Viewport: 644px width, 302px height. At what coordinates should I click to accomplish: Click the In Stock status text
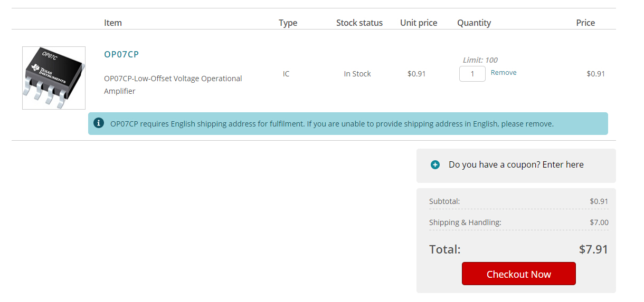pyautogui.click(x=357, y=74)
